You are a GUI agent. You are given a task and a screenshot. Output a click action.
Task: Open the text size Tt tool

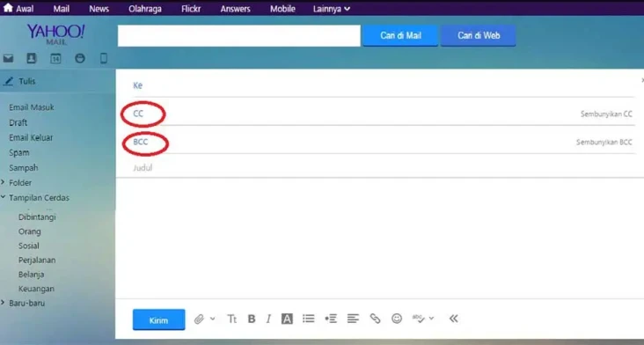coord(232,319)
